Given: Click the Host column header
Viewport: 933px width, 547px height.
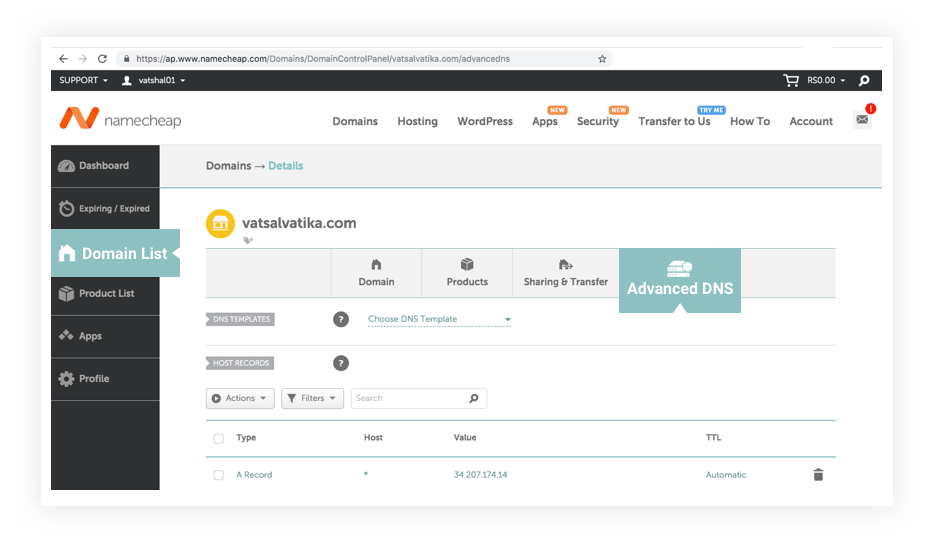Looking at the screenshot, I should click(x=373, y=437).
